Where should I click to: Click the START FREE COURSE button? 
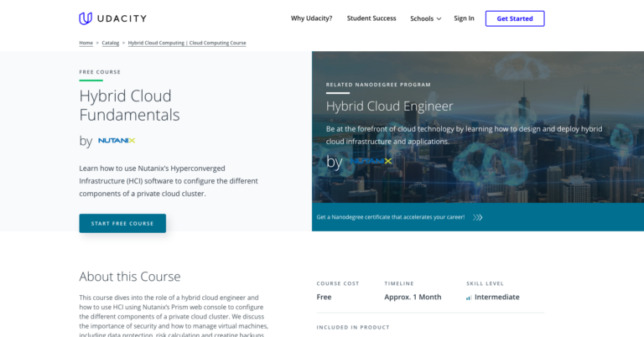coord(122,223)
